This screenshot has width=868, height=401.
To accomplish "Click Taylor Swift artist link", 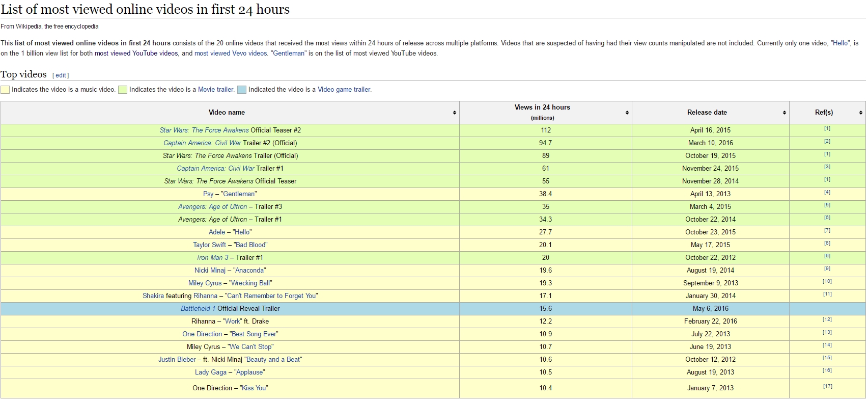I will (x=209, y=245).
